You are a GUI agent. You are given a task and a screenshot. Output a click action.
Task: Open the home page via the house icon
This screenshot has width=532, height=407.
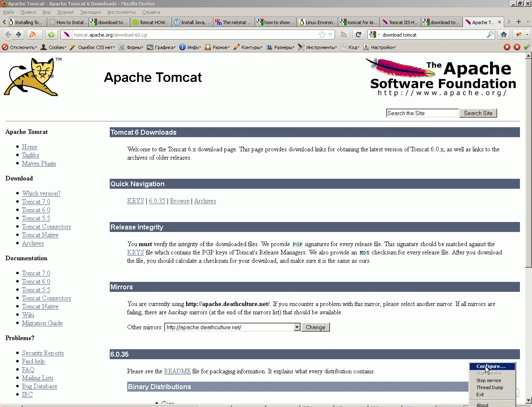(x=504, y=35)
